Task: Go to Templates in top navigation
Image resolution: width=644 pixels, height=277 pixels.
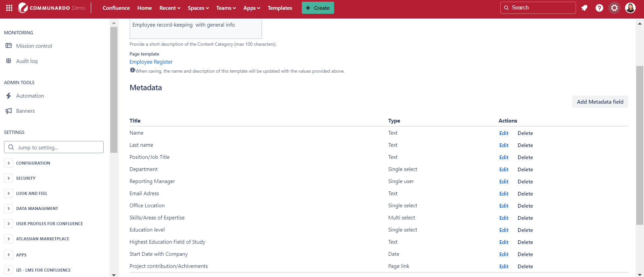Action: pos(280,8)
